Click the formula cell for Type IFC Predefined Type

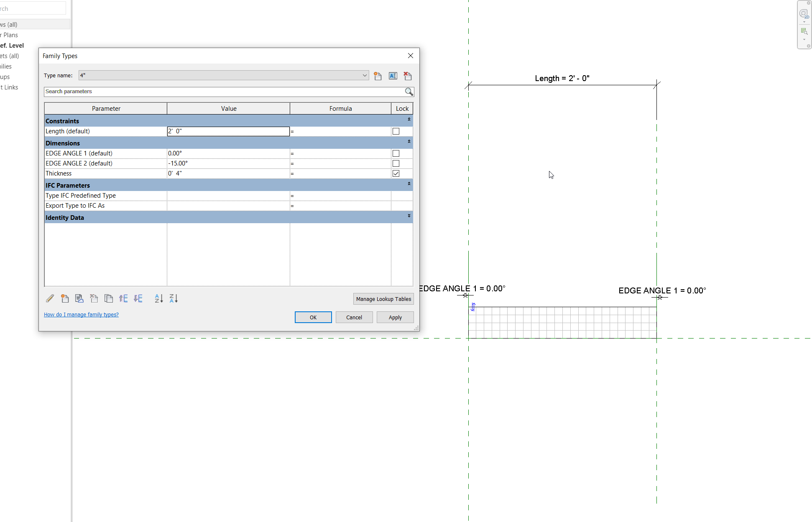(340, 196)
